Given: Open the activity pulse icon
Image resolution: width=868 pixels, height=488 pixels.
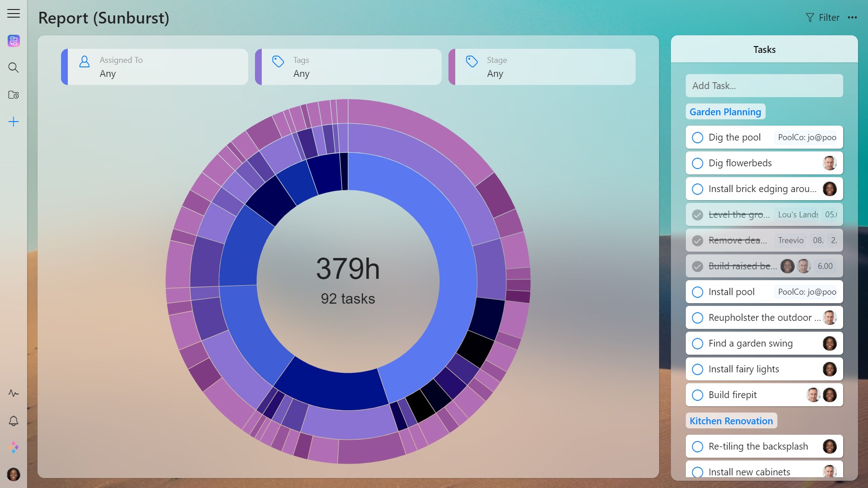Looking at the screenshot, I should pos(14,393).
